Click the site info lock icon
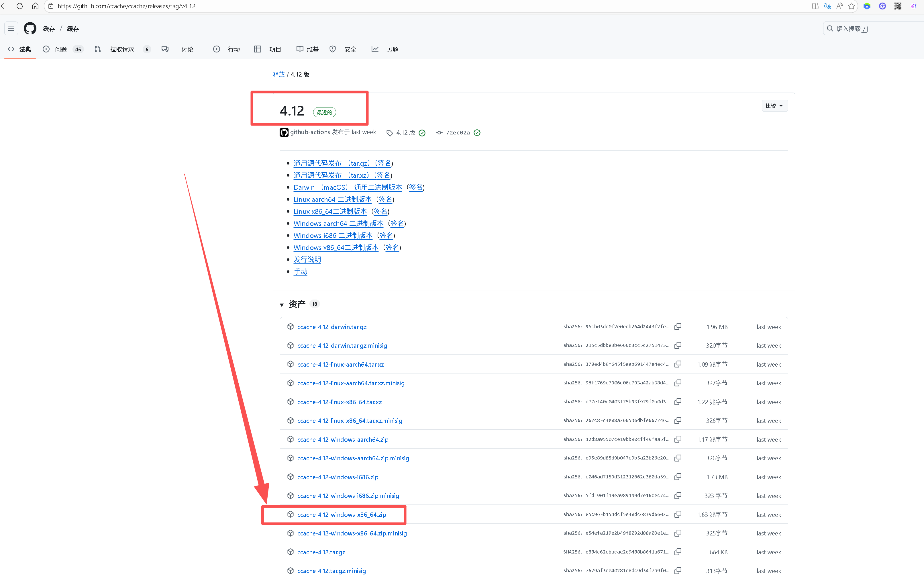 [x=51, y=6]
